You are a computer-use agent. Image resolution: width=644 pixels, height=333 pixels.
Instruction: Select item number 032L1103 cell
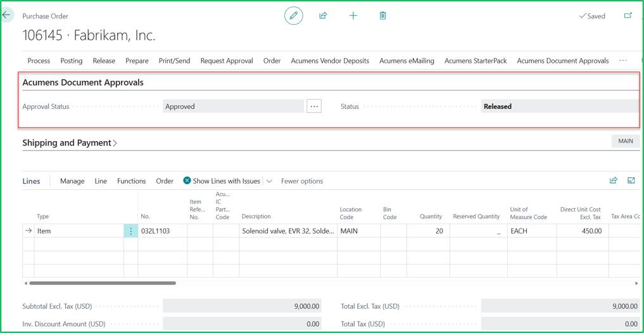162,231
